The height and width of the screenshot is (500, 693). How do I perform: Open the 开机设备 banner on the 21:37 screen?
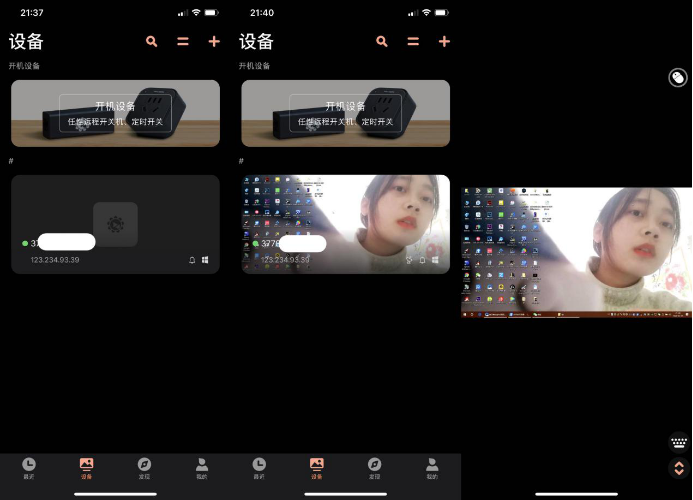click(115, 113)
